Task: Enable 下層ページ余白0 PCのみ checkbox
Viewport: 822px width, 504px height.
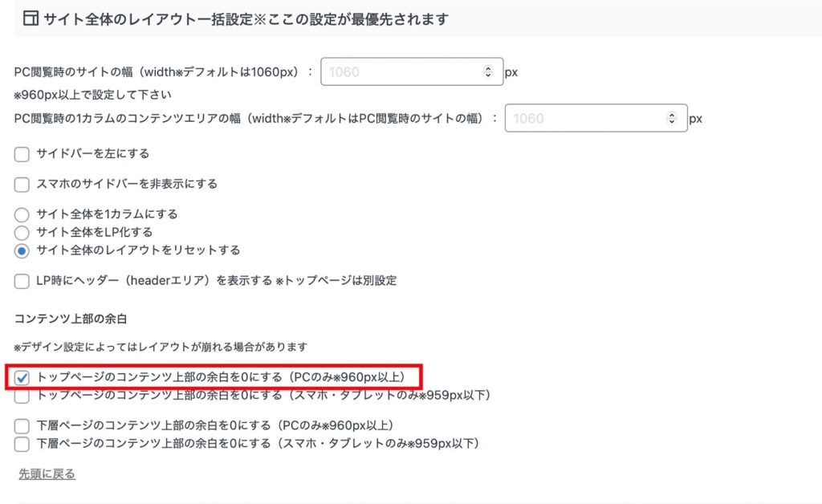Action: 22,426
